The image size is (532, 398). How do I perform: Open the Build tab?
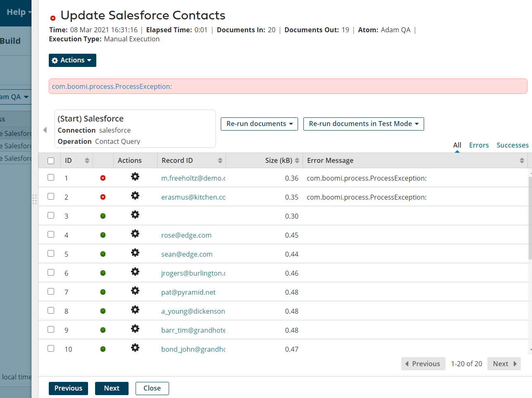click(x=10, y=41)
